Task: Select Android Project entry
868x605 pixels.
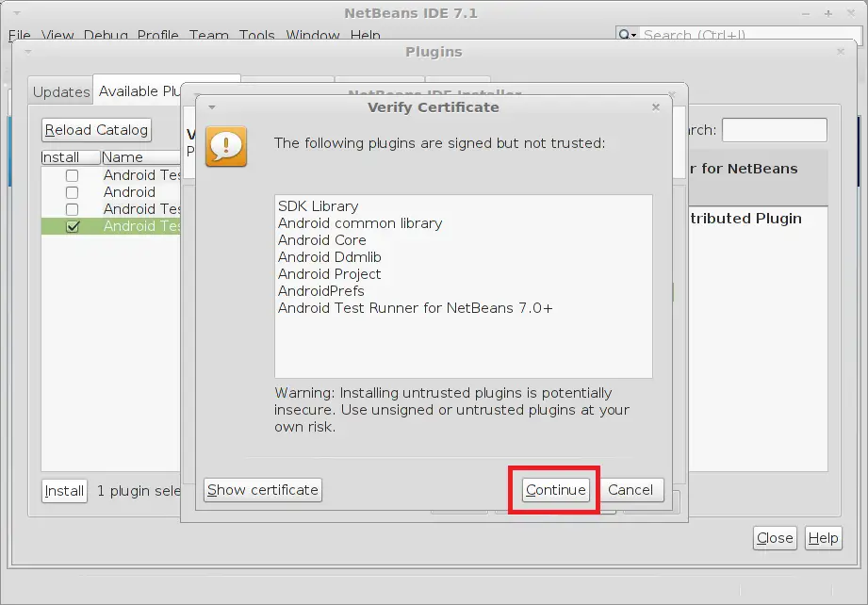Action: (329, 274)
